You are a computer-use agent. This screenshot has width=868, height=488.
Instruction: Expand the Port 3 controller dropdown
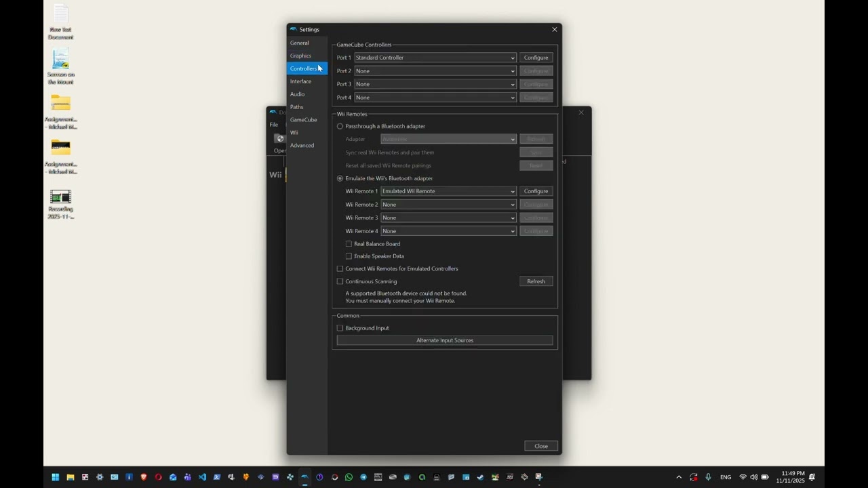[x=435, y=84]
